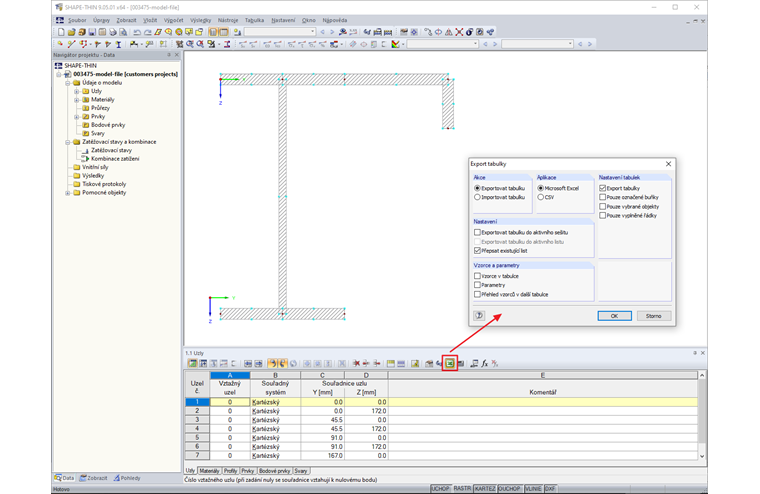Screen dimensions: 760x494
Task: Click the results color scale icon in second toolbar
Action: click(396, 44)
